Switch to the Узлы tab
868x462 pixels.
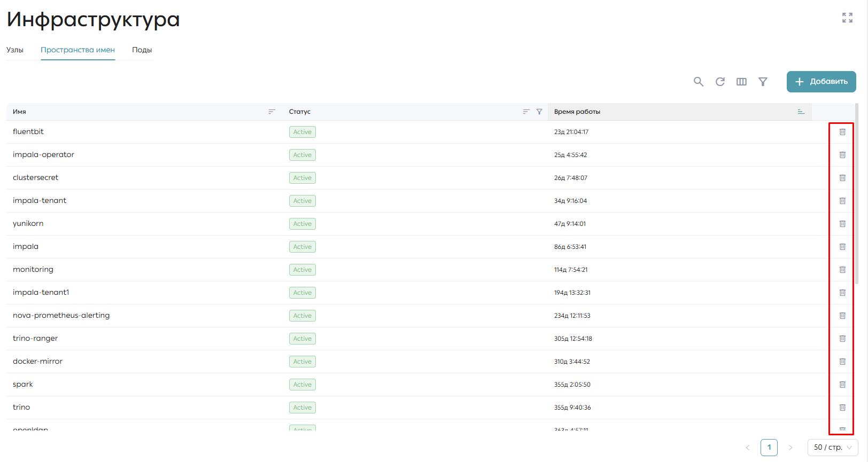[15, 50]
